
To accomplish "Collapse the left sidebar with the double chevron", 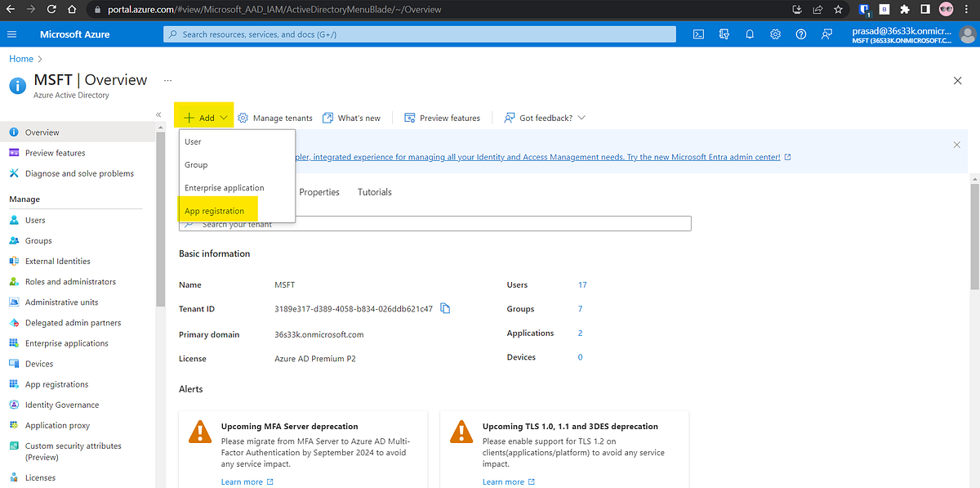I will [x=158, y=114].
